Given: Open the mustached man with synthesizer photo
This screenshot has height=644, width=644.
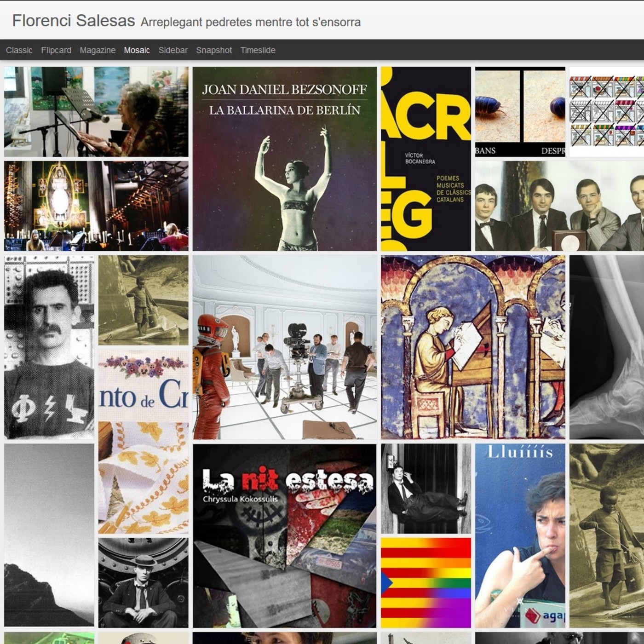Looking at the screenshot, I should click(x=49, y=347).
